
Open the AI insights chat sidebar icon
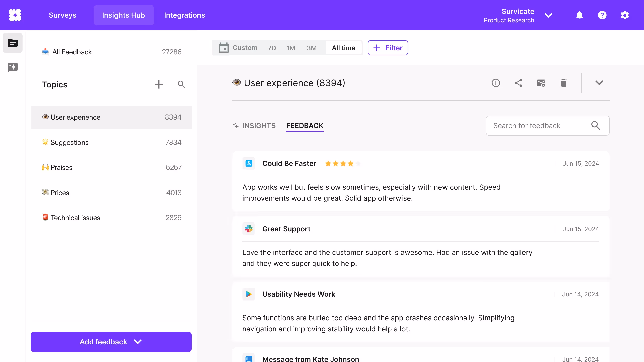[x=13, y=68]
